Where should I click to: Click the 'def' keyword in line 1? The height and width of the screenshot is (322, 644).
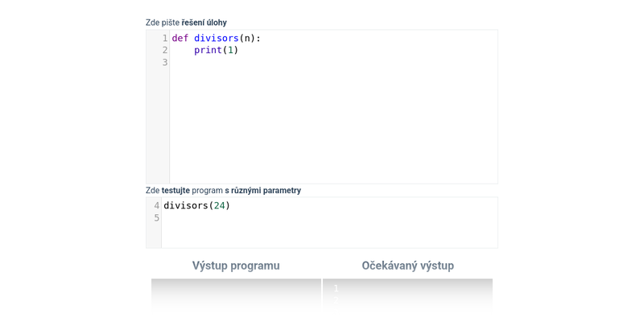click(x=180, y=38)
